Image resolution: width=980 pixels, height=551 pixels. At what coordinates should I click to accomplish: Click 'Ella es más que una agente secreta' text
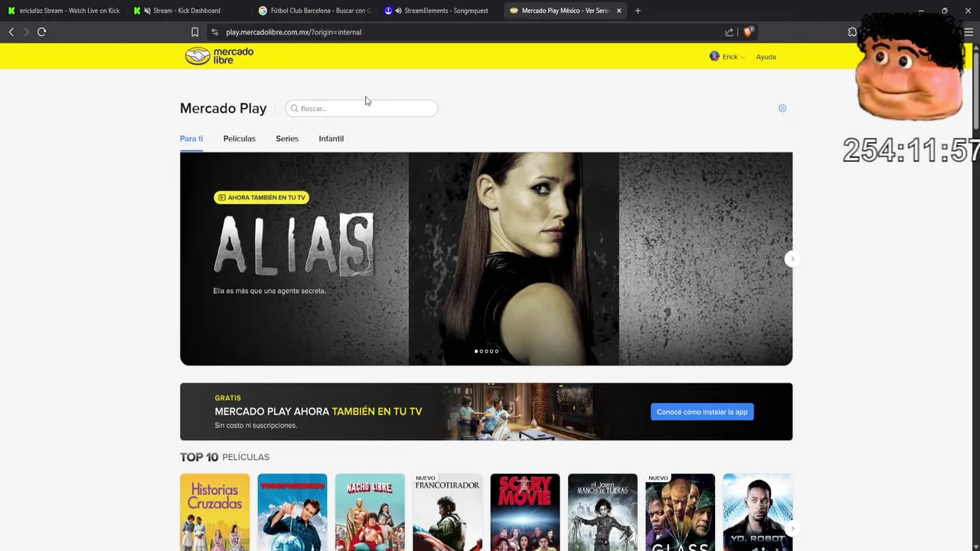coord(269,291)
